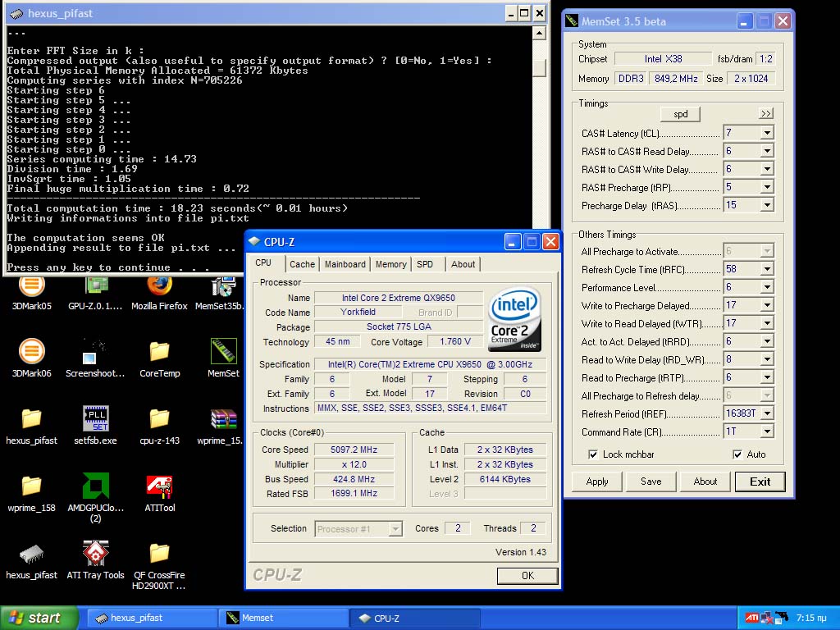Open the wprime_158 folder
Screen dimensions: 840x630
click(x=32, y=493)
